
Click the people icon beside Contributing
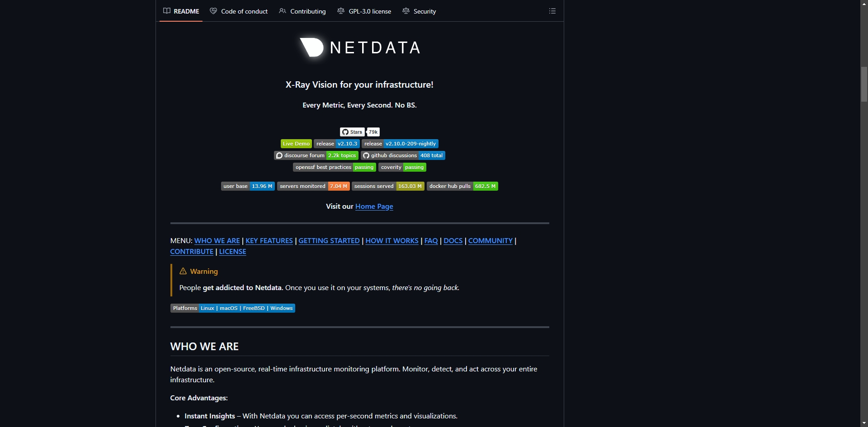tap(283, 11)
